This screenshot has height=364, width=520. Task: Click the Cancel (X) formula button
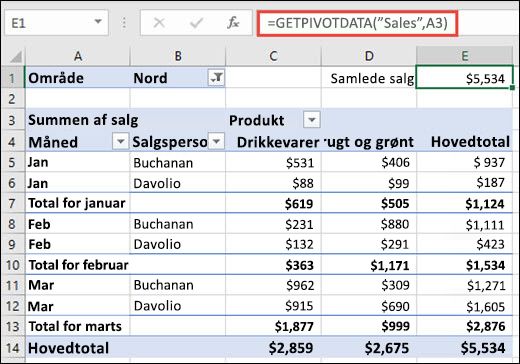coord(159,23)
